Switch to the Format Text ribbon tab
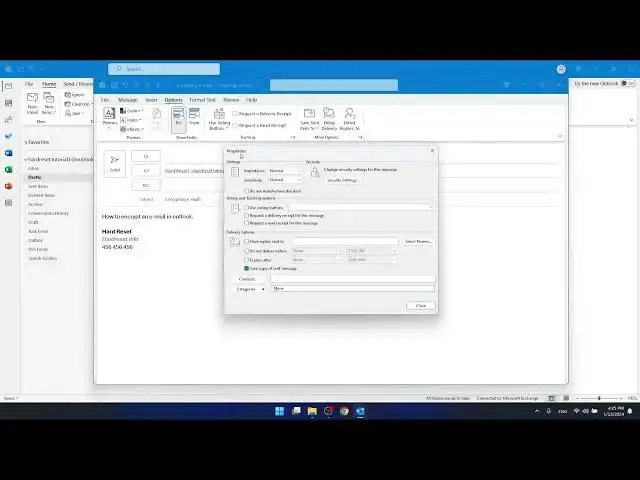 point(202,100)
